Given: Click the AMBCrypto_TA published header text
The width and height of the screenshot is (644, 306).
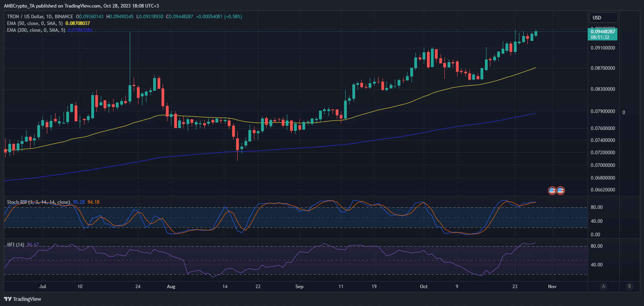Looking at the screenshot, I should [x=81, y=6].
